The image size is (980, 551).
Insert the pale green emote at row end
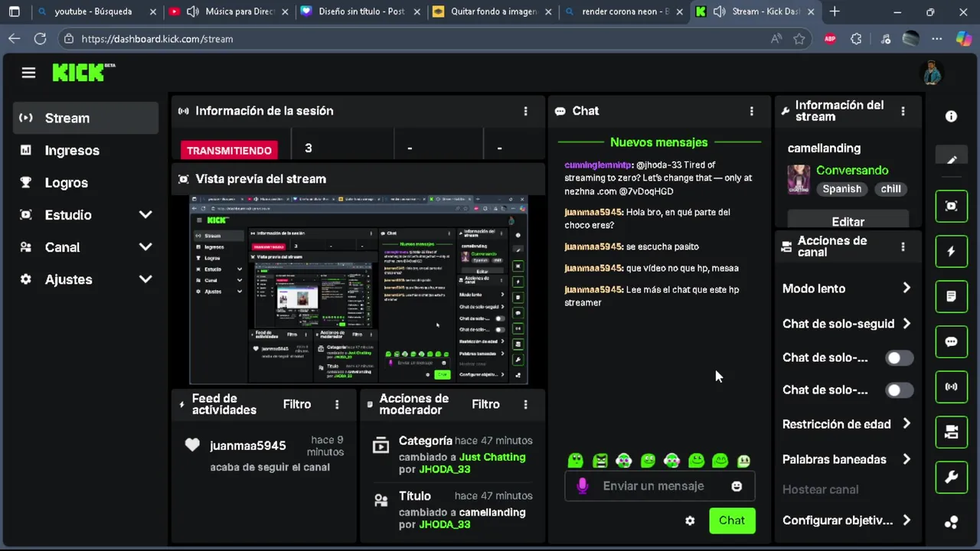click(743, 461)
